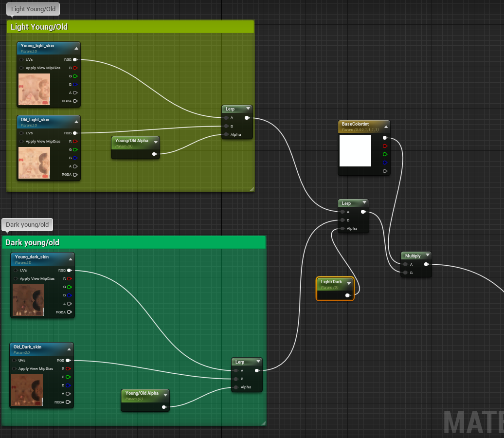Expand the Multiply node dropdown arrow
504x438 pixels.
[x=427, y=255]
